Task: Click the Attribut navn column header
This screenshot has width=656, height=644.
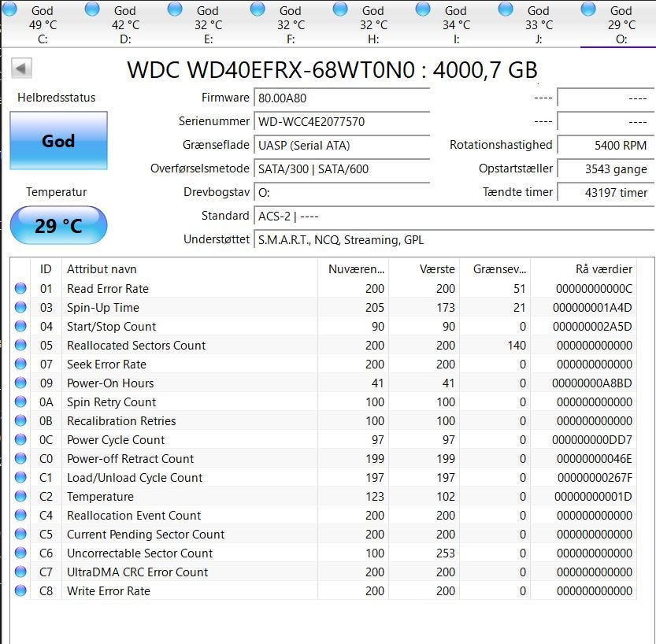Action: click(x=190, y=269)
